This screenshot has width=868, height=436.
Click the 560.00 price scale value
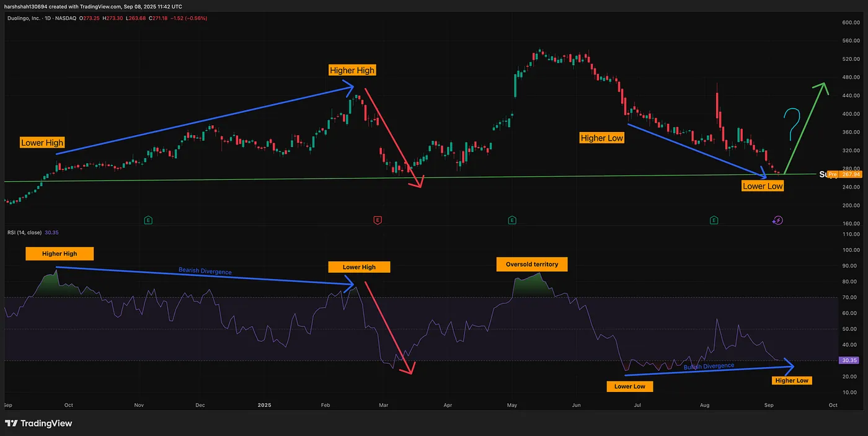pos(850,41)
